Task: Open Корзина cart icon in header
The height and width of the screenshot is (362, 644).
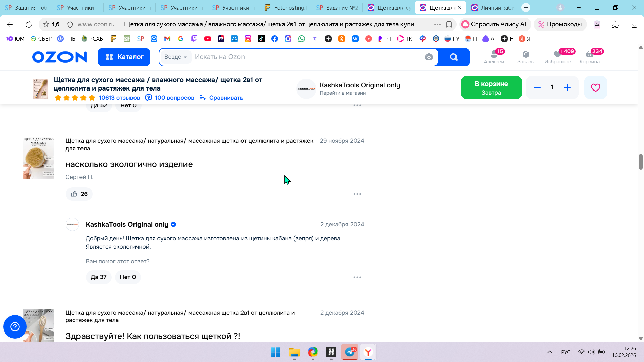Action: point(589,57)
